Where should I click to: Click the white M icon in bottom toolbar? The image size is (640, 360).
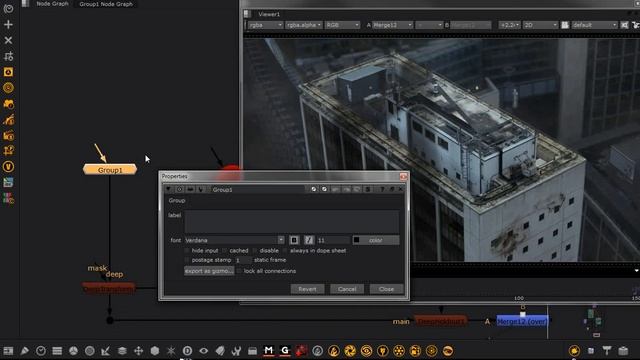click(x=269, y=351)
